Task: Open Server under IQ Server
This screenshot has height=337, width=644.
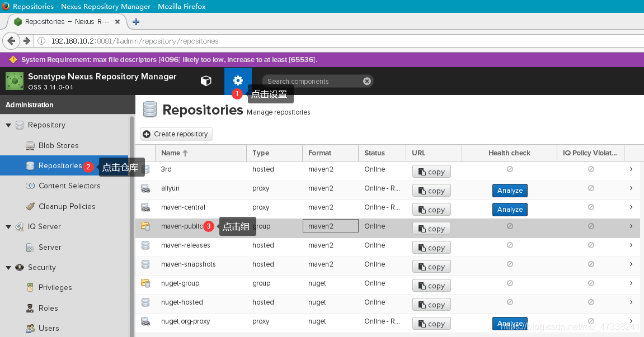Action: point(50,247)
